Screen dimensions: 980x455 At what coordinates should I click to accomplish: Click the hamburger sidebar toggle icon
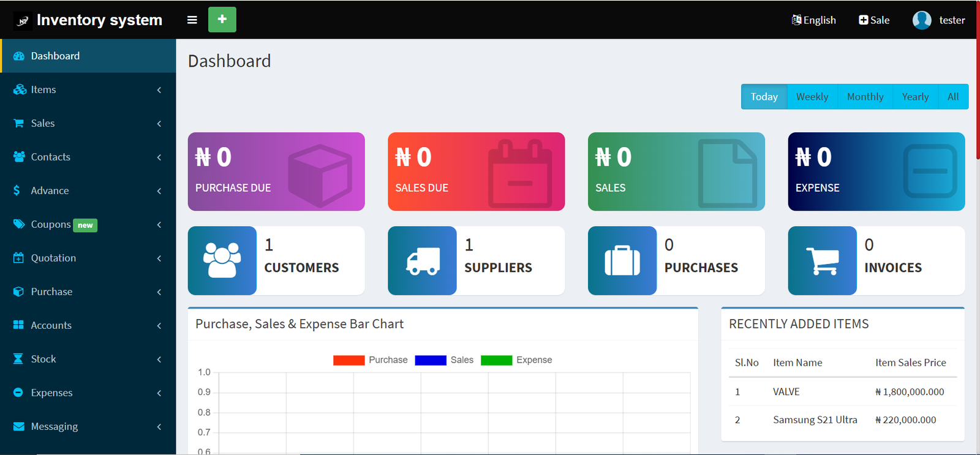(x=192, y=20)
